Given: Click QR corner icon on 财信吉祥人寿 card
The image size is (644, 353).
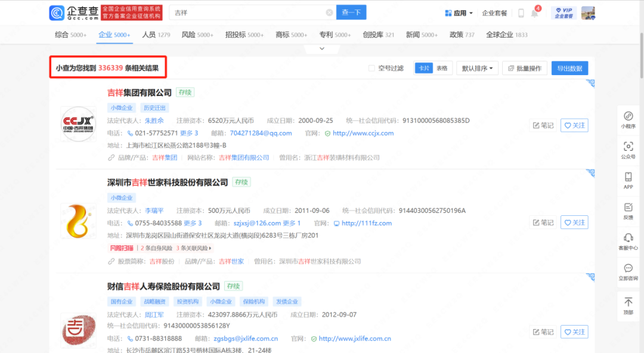Looking at the screenshot, I should (590, 277).
